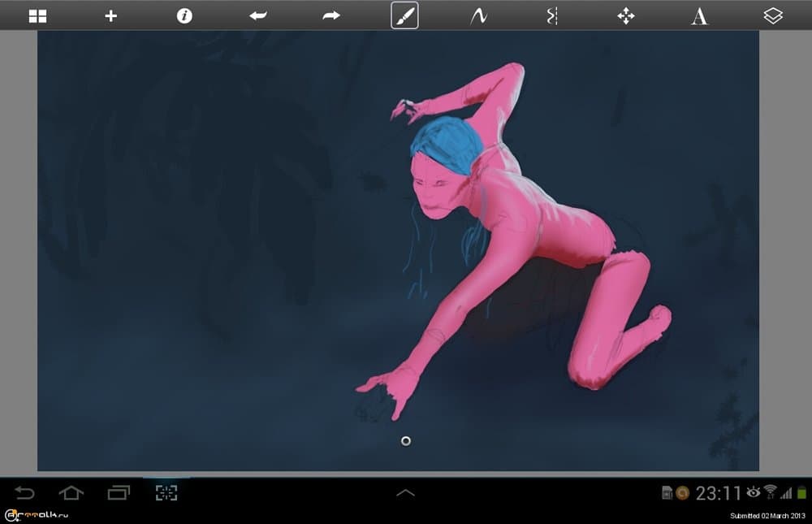Tap the screen capture taskbar icon
The width and height of the screenshot is (812, 524).
coord(165,492)
